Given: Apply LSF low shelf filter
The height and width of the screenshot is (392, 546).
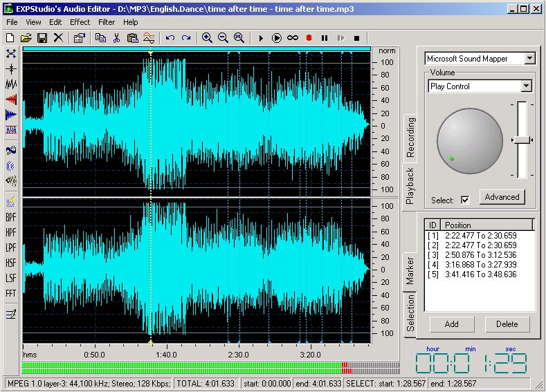Looking at the screenshot, I should 11,278.
